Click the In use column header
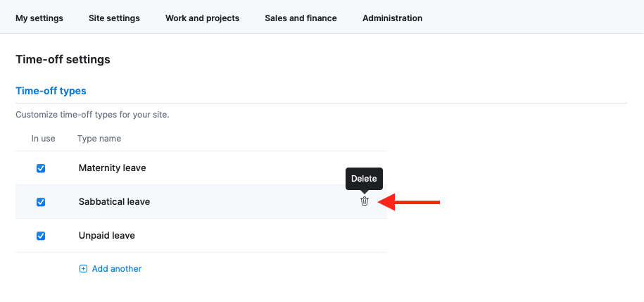This screenshot has height=302, width=644. tap(43, 139)
